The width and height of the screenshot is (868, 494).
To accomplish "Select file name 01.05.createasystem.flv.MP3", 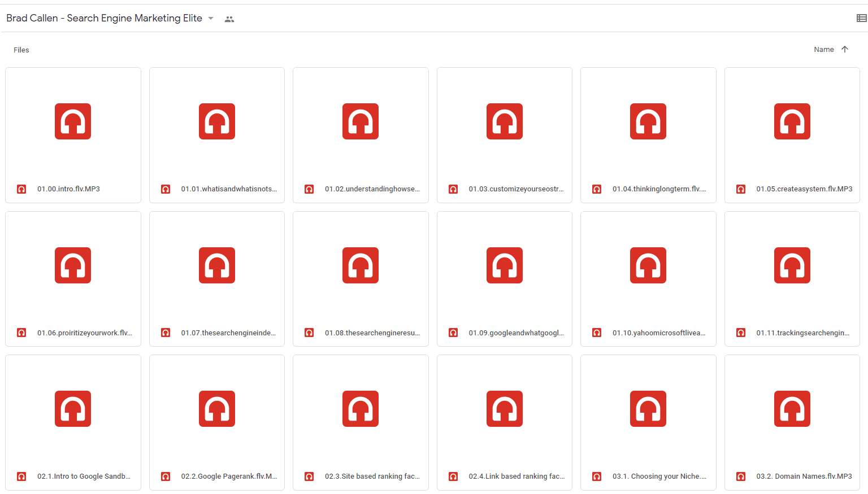I will point(804,189).
